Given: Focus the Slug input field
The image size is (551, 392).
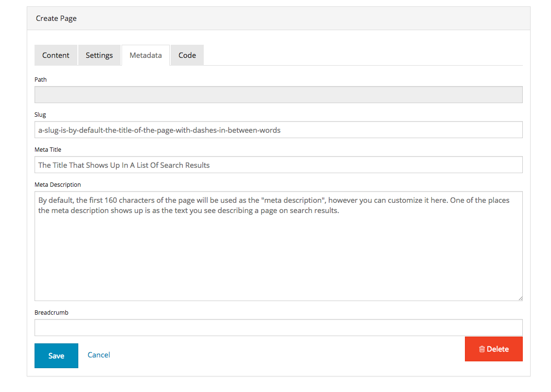Looking at the screenshot, I should (x=278, y=130).
